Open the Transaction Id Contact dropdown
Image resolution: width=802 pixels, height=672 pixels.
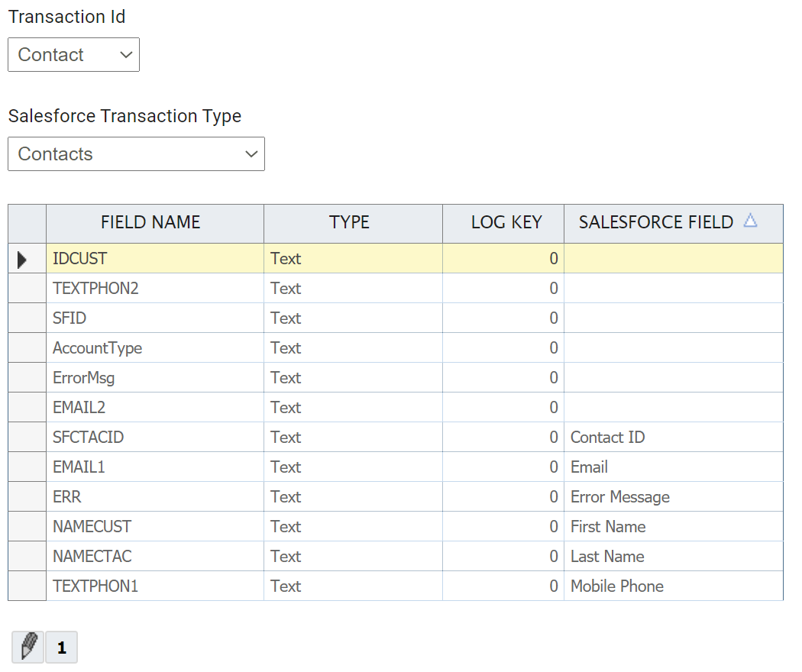pos(73,55)
